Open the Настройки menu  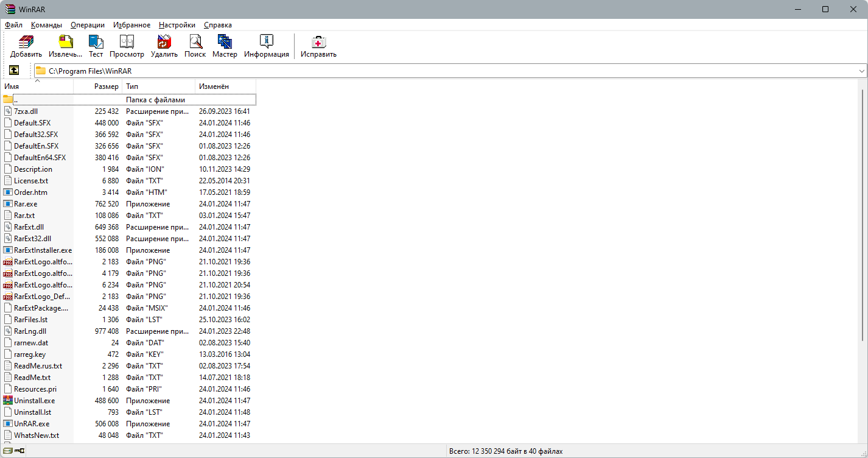(x=177, y=25)
